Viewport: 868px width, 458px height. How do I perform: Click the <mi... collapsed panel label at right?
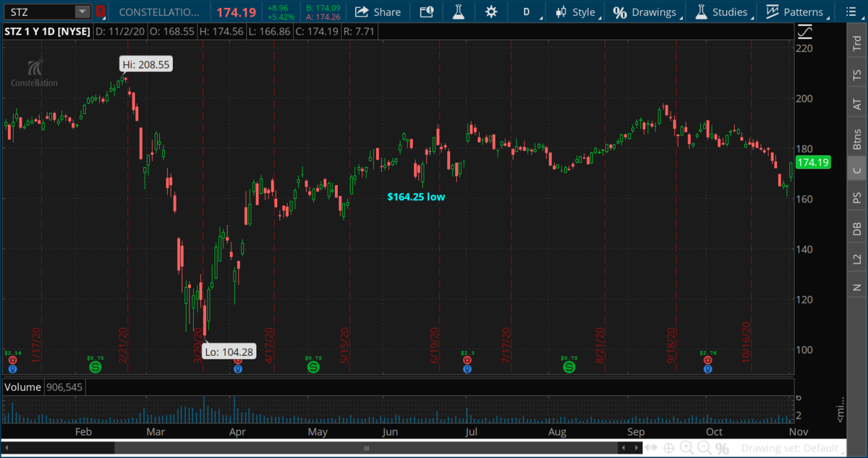coord(840,411)
